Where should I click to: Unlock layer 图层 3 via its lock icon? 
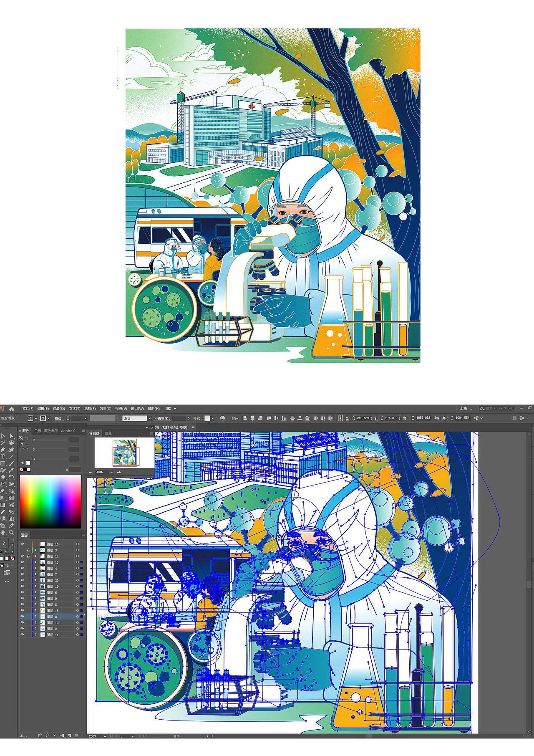28,550
